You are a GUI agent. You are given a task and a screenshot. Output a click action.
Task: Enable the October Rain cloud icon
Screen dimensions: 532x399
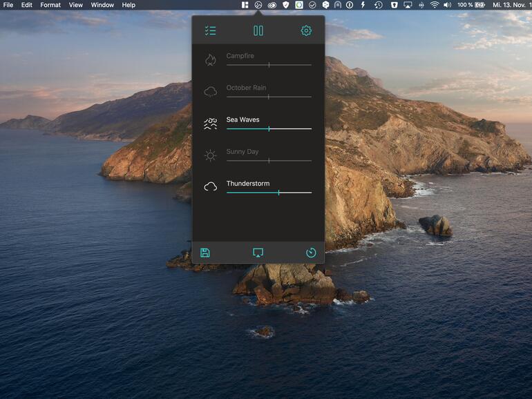click(x=211, y=92)
